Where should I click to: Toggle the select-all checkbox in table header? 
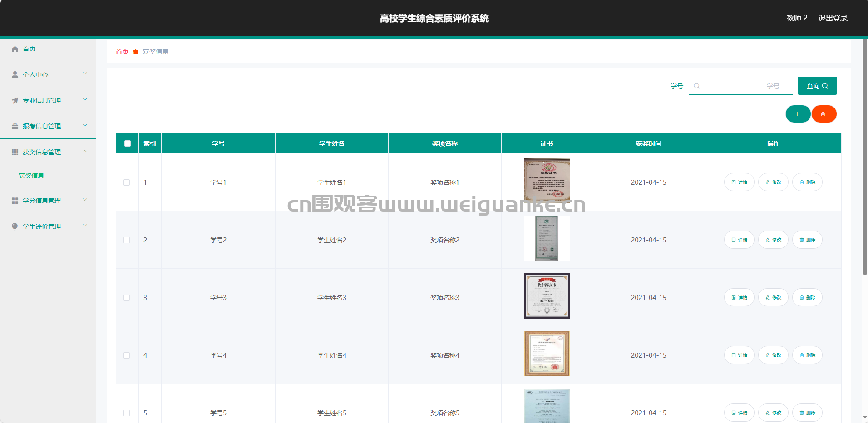coord(128,143)
